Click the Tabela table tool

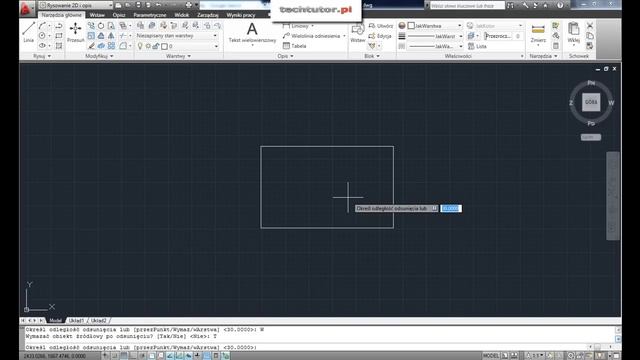[x=295, y=46]
